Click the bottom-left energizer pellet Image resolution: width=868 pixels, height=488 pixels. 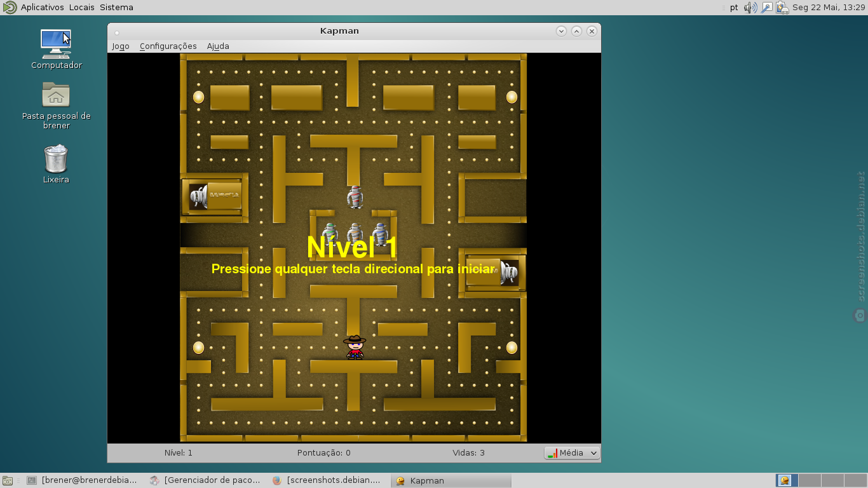(x=199, y=348)
